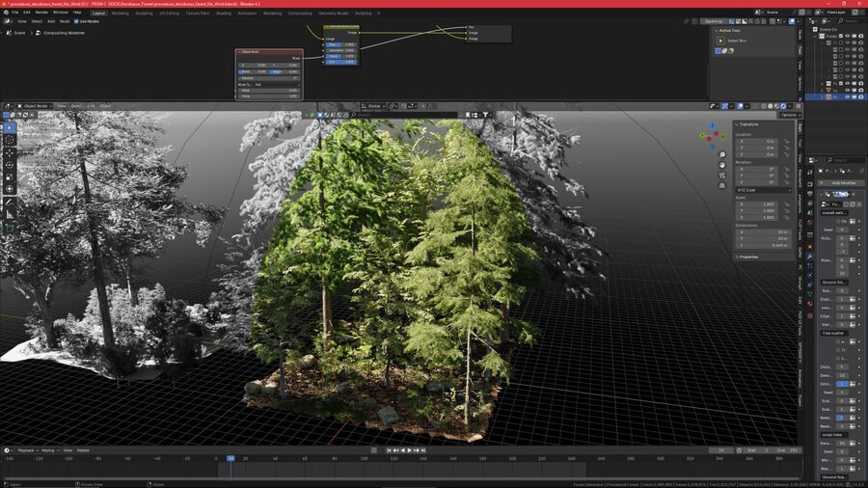This screenshot has width=868, height=488.
Task: Switch to the Geometry Nodes workspace tab
Action: [334, 14]
